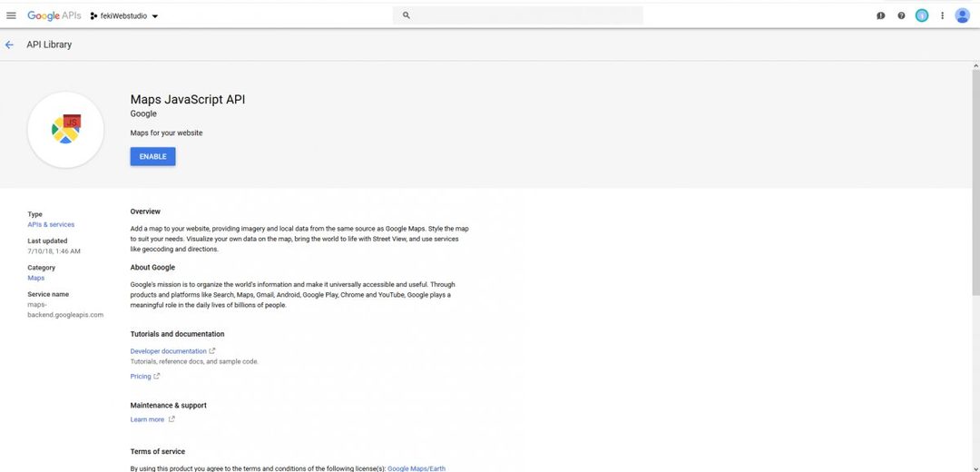This screenshot has width=980, height=472.
Task: Click 'Tutorials, reference docs, and sample code' text
Action: coord(194,361)
